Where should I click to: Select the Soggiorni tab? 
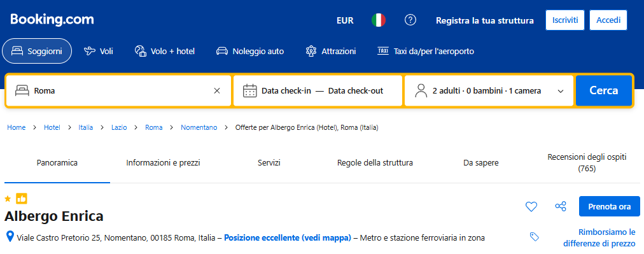[37, 51]
